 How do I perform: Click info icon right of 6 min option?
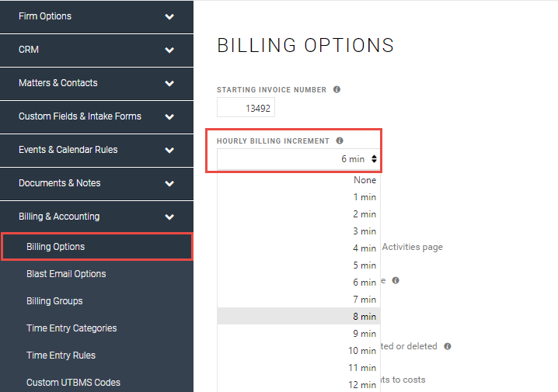click(x=396, y=280)
